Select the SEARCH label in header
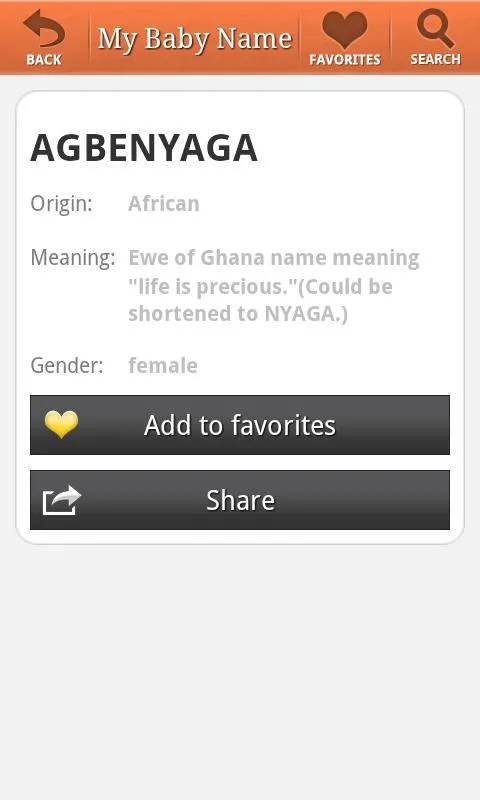This screenshot has height=800, width=480. (436, 59)
